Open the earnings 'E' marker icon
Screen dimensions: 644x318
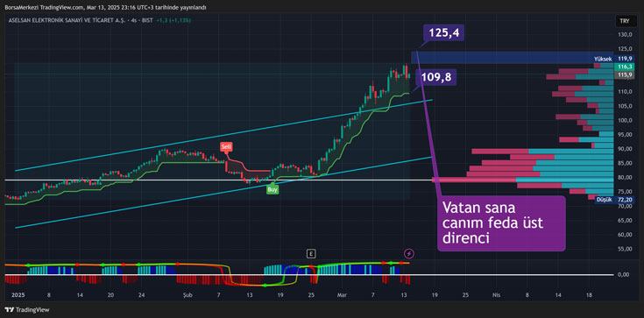(311, 254)
